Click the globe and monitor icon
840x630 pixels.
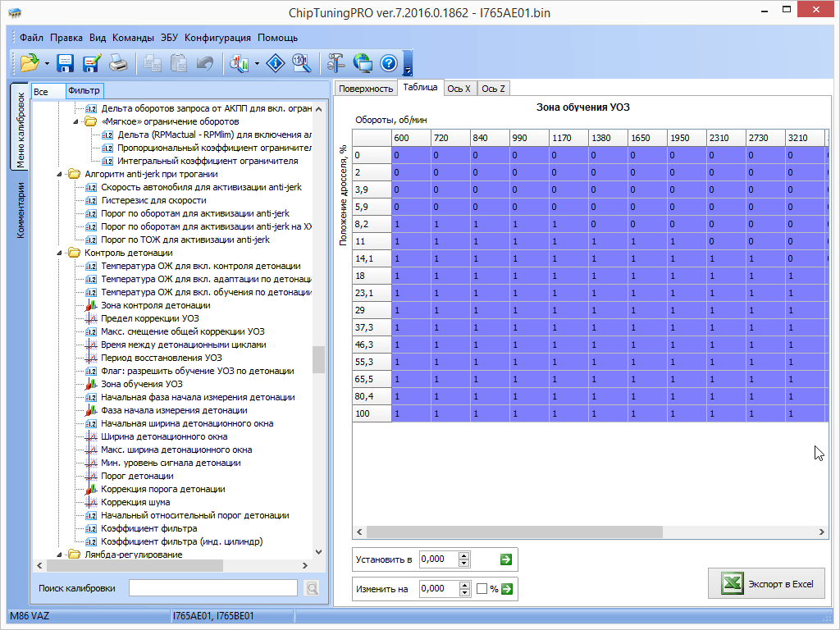(x=363, y=63)
